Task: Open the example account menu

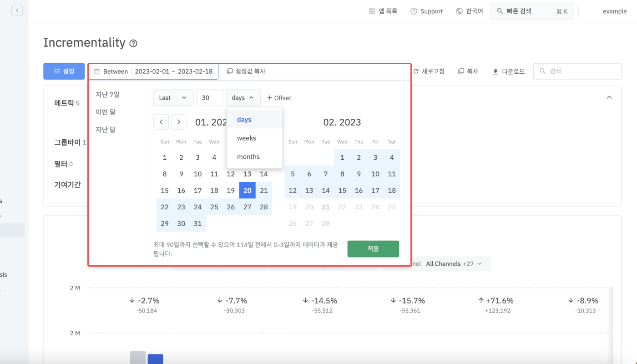Action: point(614,11)
